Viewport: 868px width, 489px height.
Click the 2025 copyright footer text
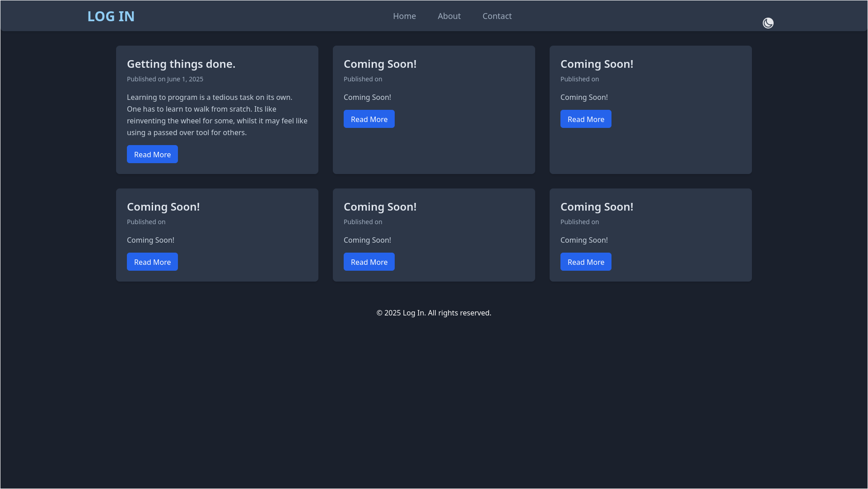point(434,313)
